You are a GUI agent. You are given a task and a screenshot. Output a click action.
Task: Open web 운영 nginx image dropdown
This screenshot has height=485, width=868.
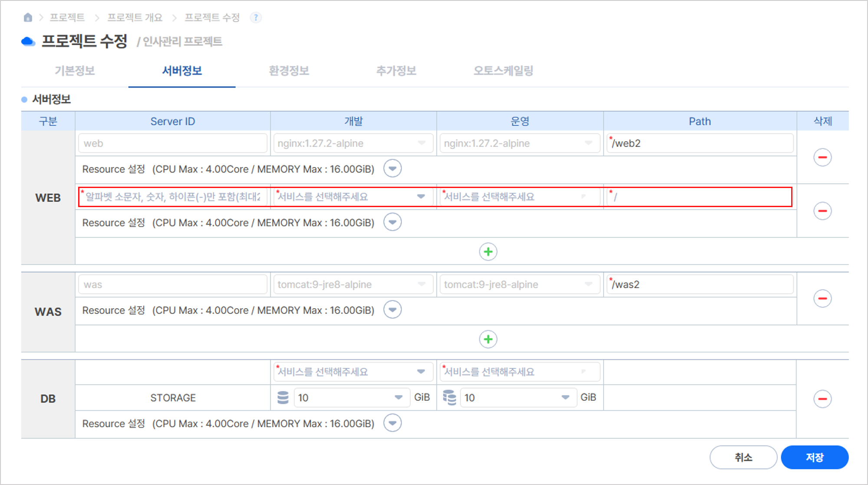(x=519, y=143)
